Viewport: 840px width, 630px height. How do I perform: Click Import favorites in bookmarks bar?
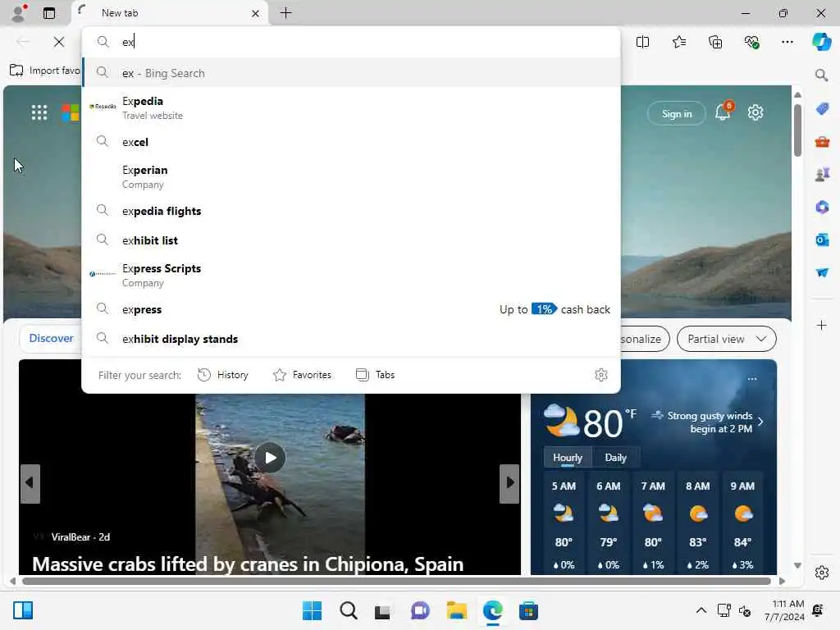pos(45,71)
